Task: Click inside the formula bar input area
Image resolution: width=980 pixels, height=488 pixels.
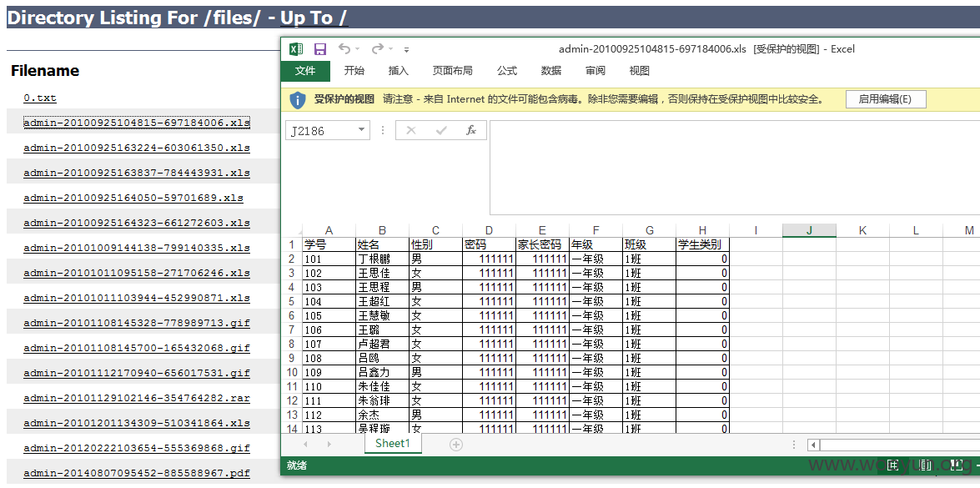Action: [x=735, y=167]
